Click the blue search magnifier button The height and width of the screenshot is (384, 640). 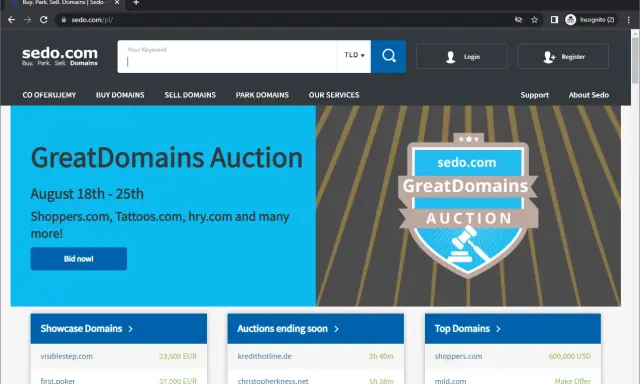pos(388,56)
